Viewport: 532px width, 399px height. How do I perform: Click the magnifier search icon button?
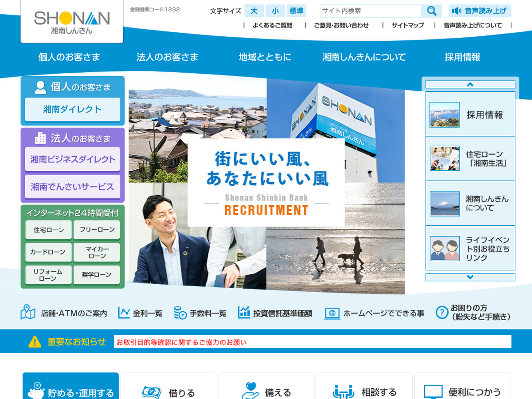(431, 11)
